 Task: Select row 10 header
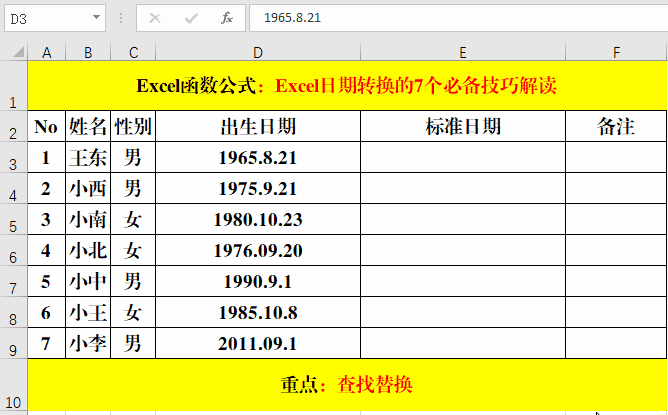click(x=13, y=385)
